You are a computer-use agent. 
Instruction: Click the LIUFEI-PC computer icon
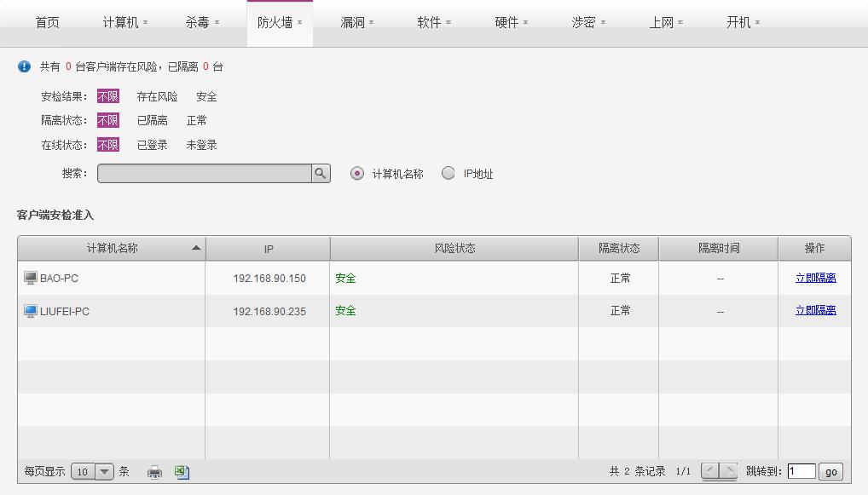click(x=31, y=311)
